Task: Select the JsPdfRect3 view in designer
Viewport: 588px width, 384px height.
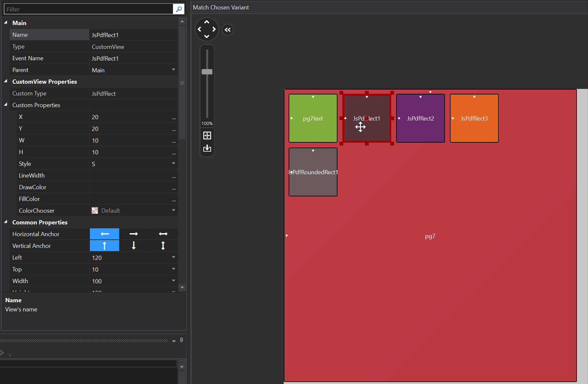Action: pos(474,118)
